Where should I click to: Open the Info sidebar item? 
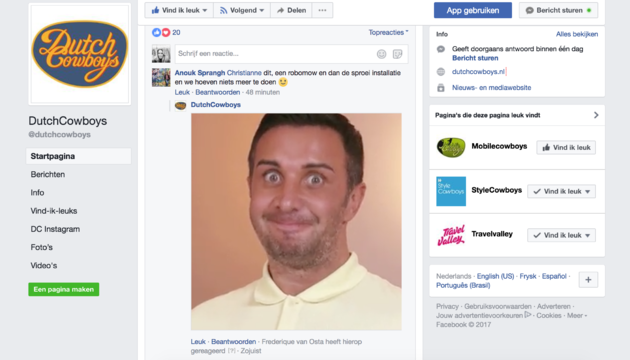pyautogui.click(x=37, y=192)
